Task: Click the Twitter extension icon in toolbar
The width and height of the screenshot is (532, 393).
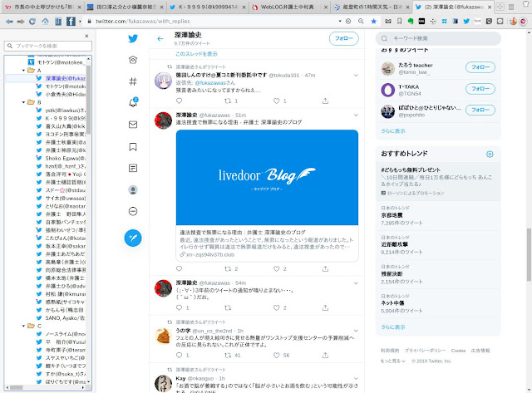Action: [x=466, y=21]
